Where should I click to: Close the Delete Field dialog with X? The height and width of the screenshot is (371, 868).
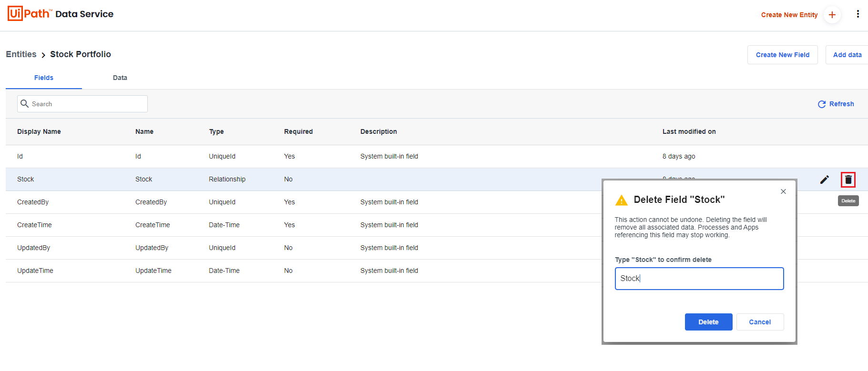(783, 191)
